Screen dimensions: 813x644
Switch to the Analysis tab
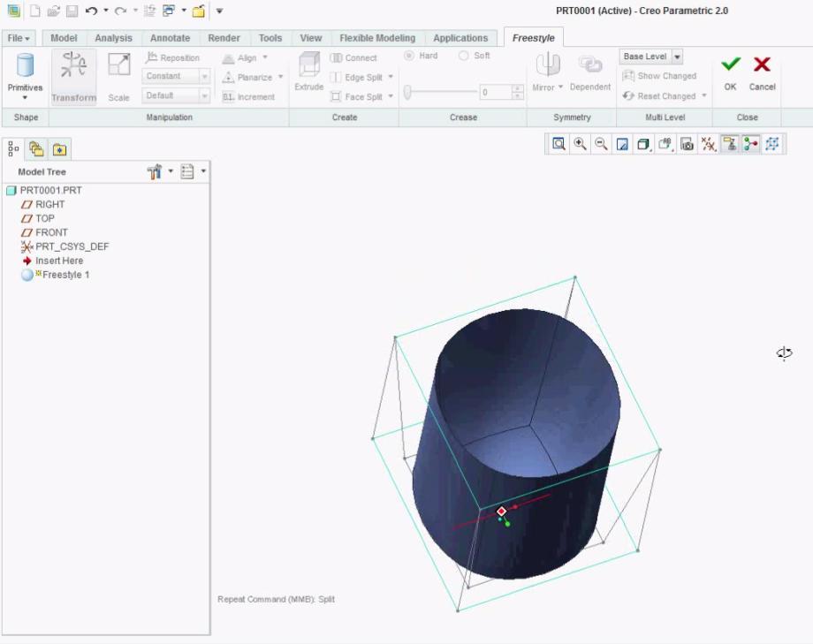[x=113, y=38]
